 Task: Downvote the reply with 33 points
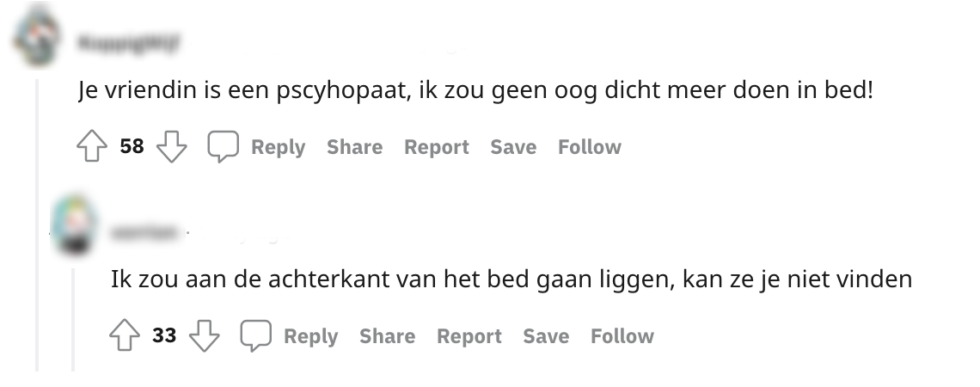coord(205,336)
